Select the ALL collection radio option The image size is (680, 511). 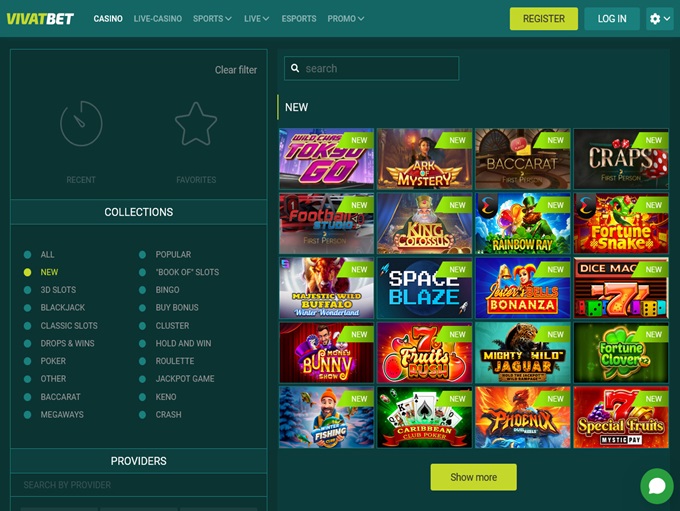(x=27, y=255)
